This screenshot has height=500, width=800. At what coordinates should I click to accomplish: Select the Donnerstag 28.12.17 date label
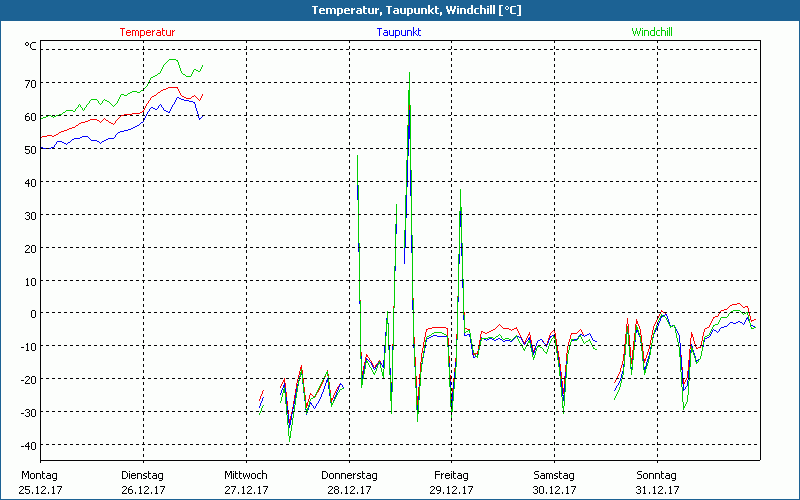click(349, 482)
